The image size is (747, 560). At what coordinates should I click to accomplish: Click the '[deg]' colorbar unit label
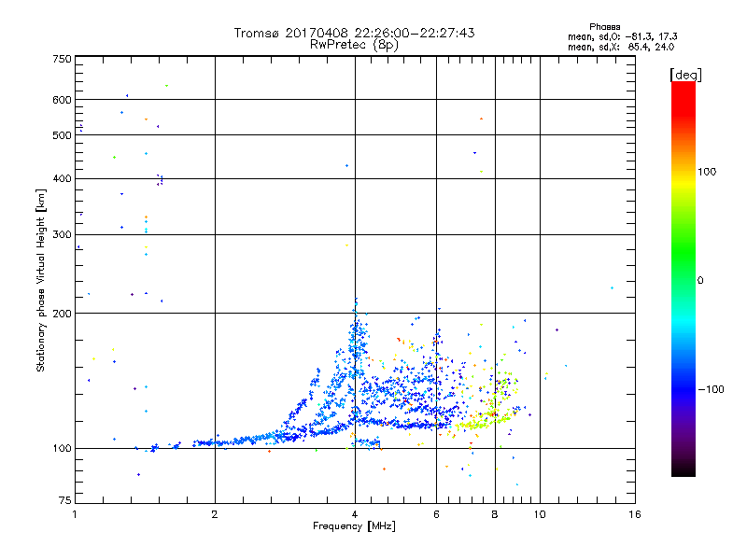point(685,75)
